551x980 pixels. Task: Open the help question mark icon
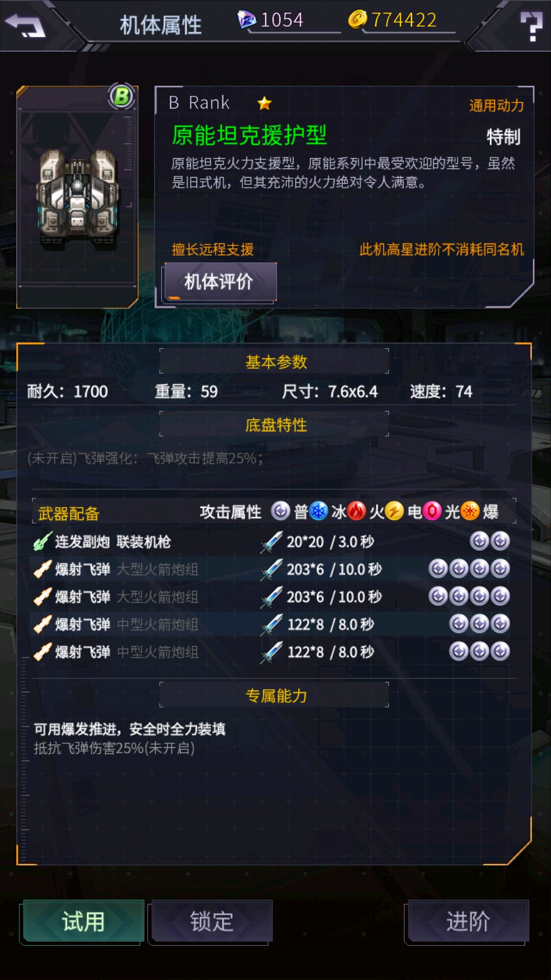click(x=531, y=26)
